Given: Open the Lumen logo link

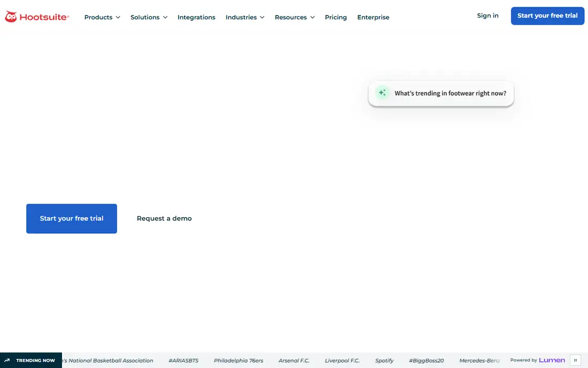Looking at the screenshot, I should tap(552, 360).
